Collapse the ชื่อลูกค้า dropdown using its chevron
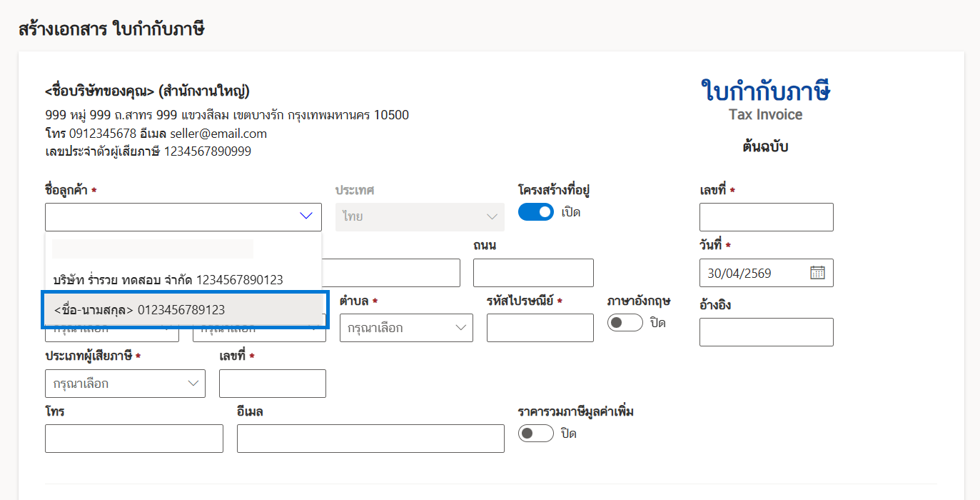Viewport: 980px width, 500px height. pyautogui.click(x=306, y=216)
